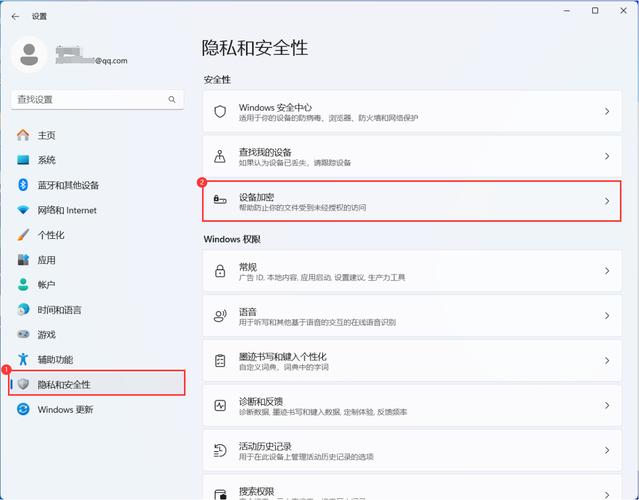Screen dimensions: 639x500
Task: Open 语音 title text
Action: (x=248, y=312)
